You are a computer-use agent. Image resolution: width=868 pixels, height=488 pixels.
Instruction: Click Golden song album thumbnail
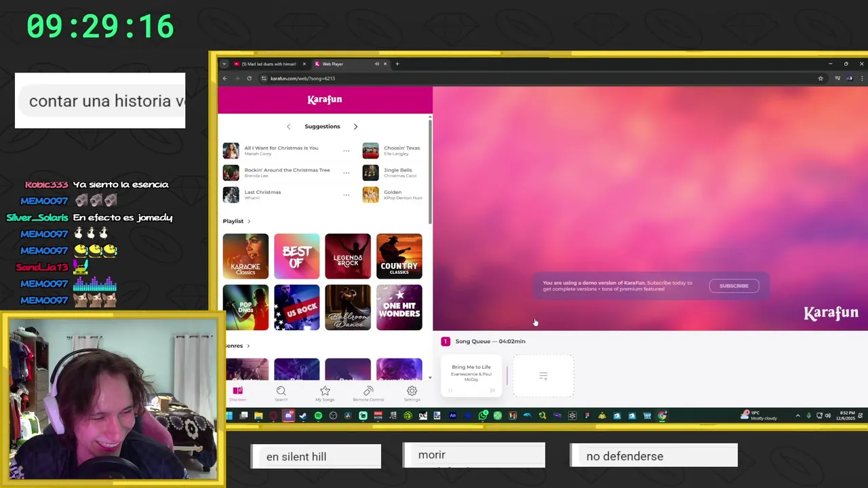(370, 195)
